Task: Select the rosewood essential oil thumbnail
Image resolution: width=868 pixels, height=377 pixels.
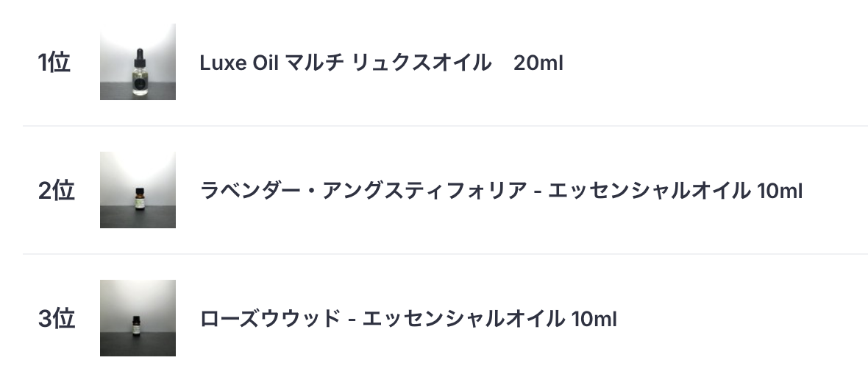Action: click(x=138, y=317)
